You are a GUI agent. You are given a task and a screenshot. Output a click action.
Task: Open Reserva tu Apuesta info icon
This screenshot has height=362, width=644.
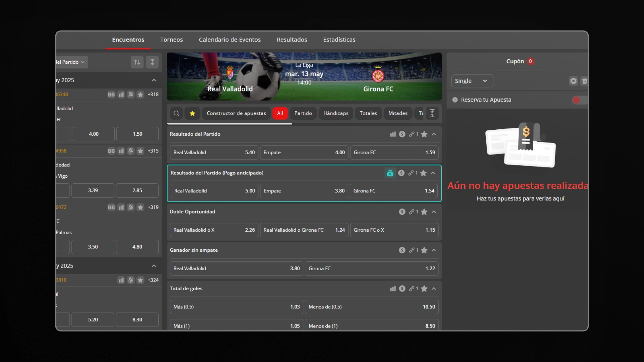point(455,100)
